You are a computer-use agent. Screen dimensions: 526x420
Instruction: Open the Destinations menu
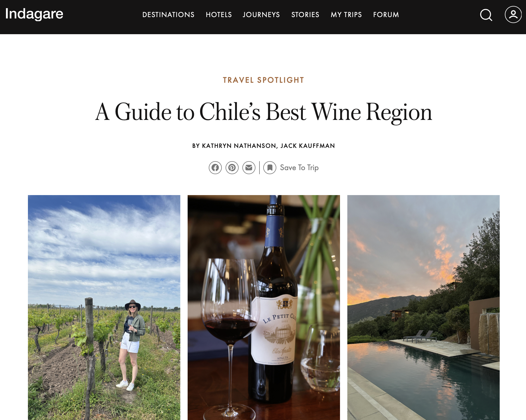pyautogui.click(x=168, y=15)
